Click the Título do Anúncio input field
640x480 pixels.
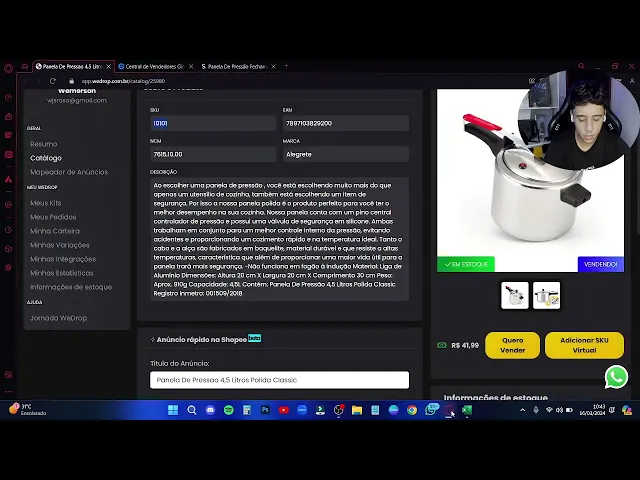[279, 380]
